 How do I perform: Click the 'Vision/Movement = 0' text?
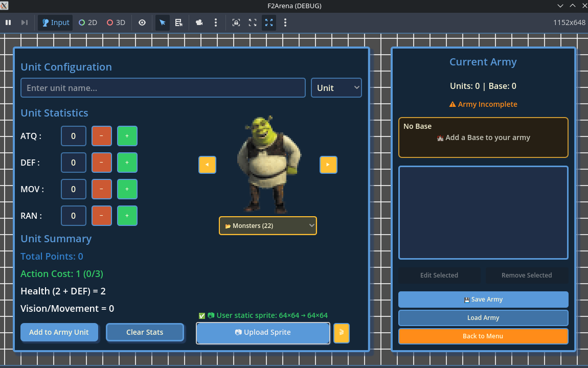67,308
